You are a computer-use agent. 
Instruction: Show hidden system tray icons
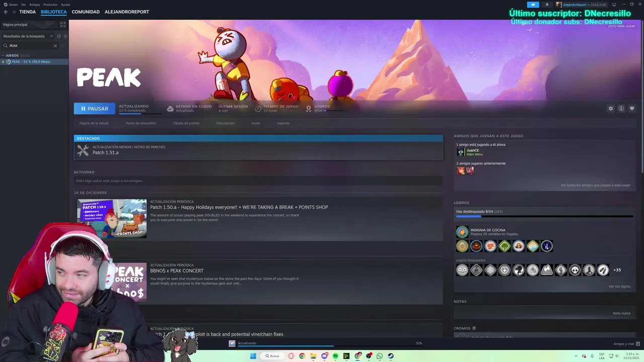tap(577, 356)
